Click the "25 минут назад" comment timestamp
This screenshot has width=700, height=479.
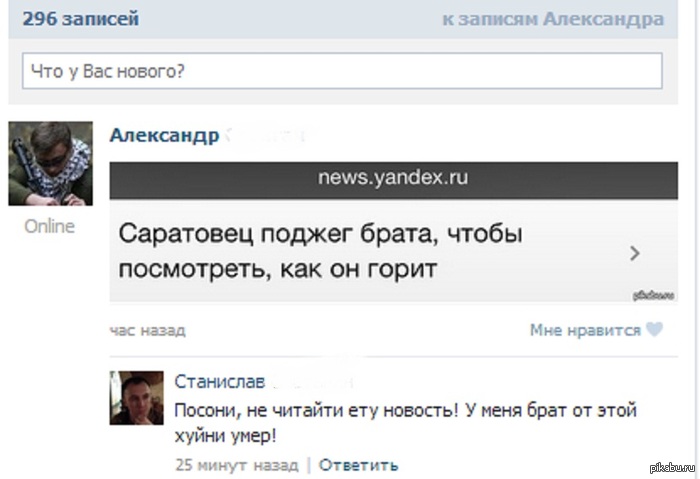237,465
